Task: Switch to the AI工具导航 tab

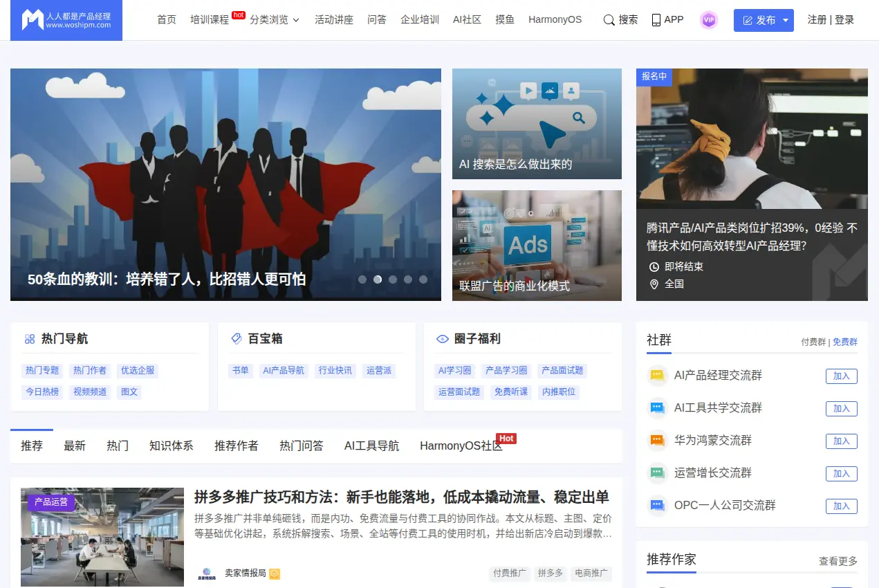Action: click(372, 446)
